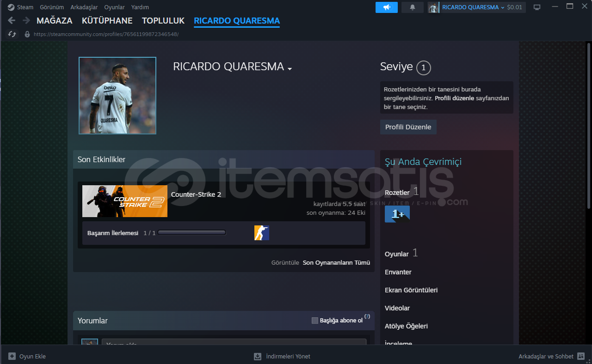
Task: Follow the bold Profili düzenle link in the badge text
Action: tap(455, 98)
